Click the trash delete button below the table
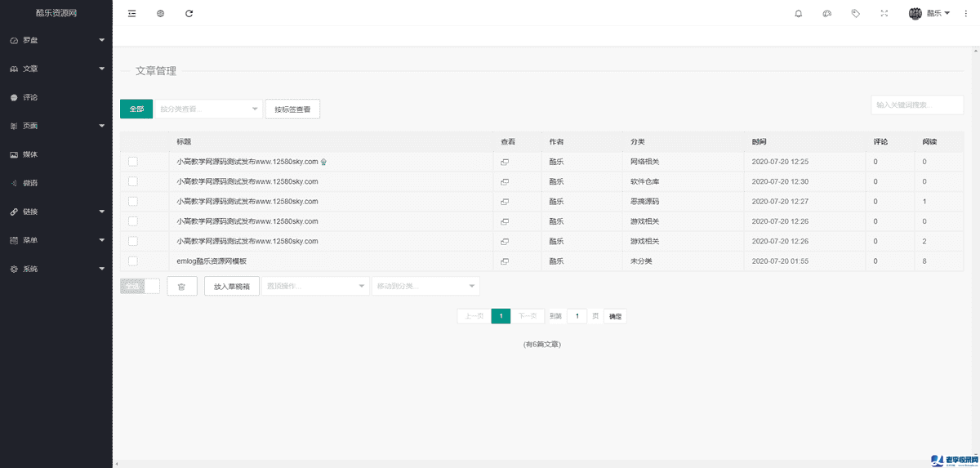This screenshot has width=980, height=468. coord(182,287)
